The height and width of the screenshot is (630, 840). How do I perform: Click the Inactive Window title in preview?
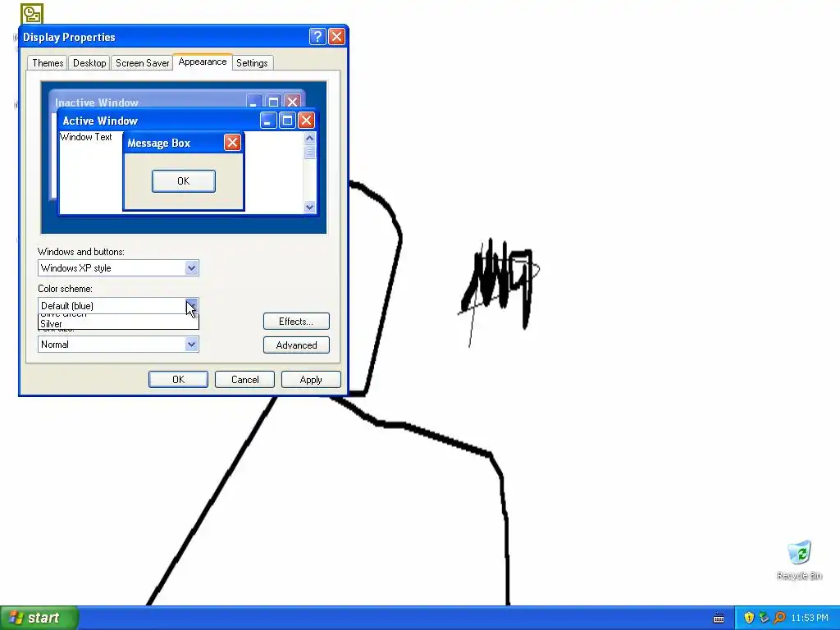[x=97, y=103]
